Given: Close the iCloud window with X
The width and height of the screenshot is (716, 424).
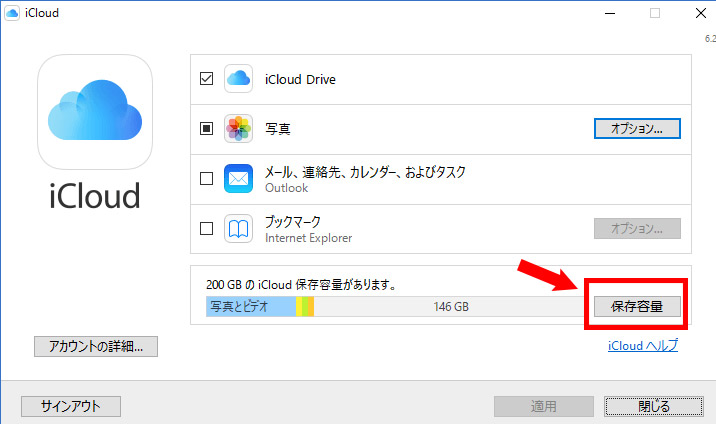Looking at the screenshot, I should coord(701,13).
